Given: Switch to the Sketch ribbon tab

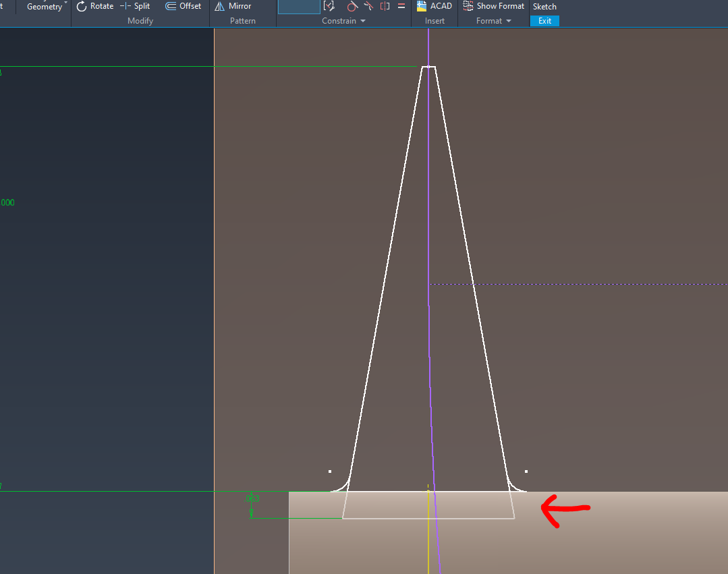Looking at the screenshot, I should click(x=544, y=6).
